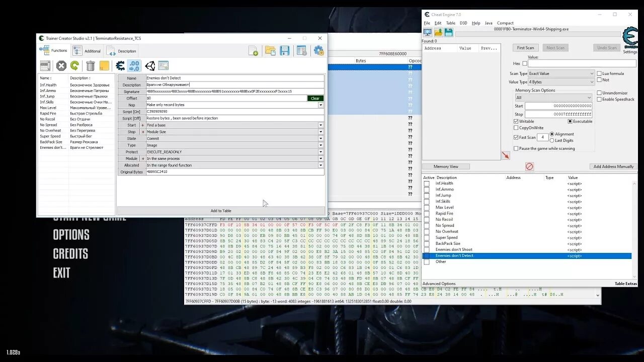This screenshot has height=362, width=644.
Task: Click the list view icon in the functions toolbar
Action: [x=45, y=65]
